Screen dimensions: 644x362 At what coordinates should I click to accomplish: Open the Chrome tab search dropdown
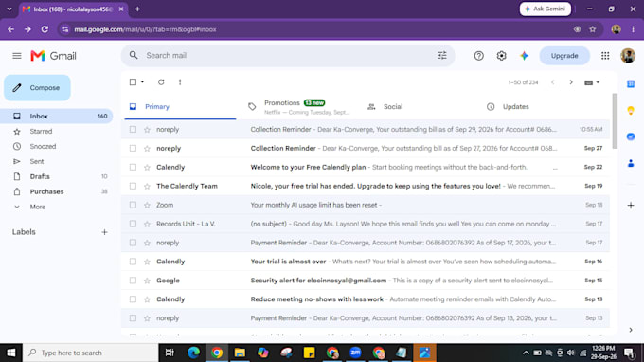point(9,9)
